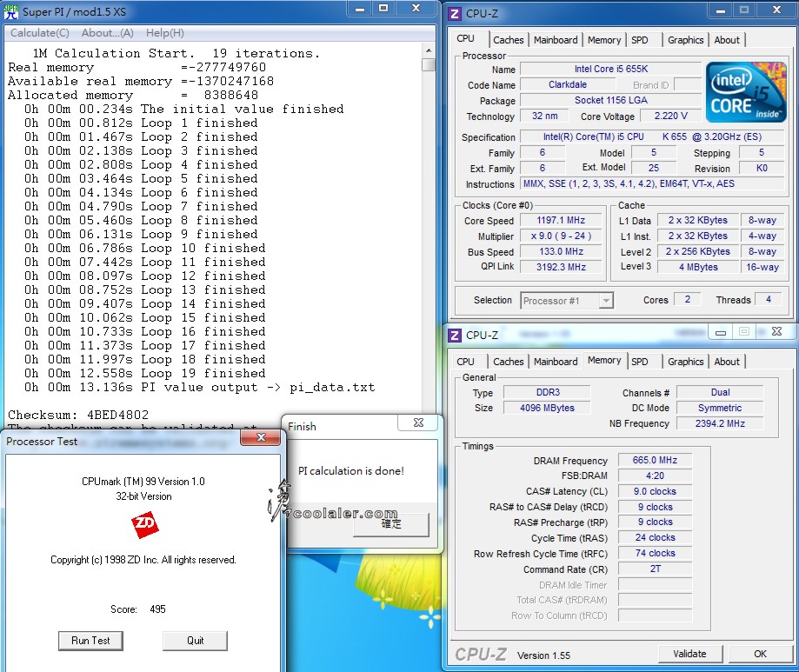Viewport: 799px width, 672px height.
Task: Click the Instructions field listing MMX, SSE
Action: (652, 184)
